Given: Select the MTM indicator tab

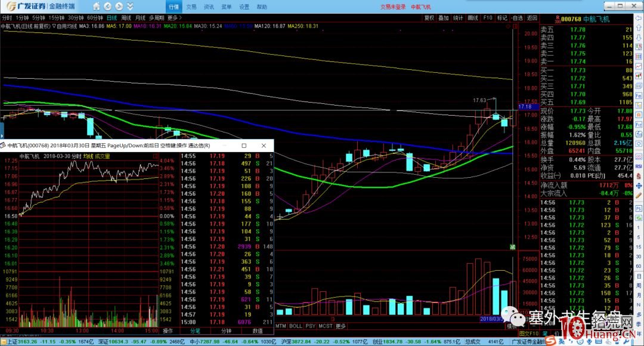Looking at the screenshot, I should click(x=280, y=326).
